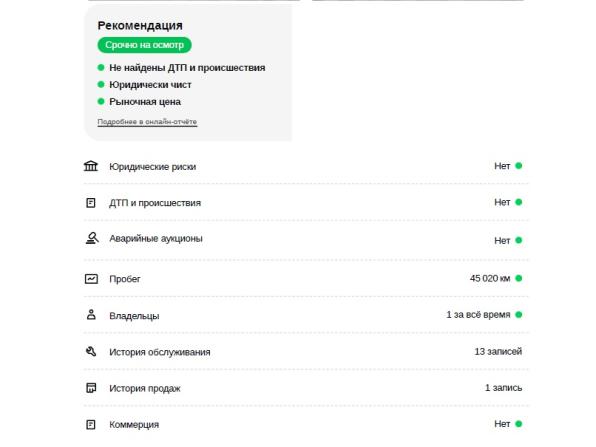Click the 1 запись sales history value
Image resolution: width=596 pixels, height=447 pixels.
[x=503, y=388]
